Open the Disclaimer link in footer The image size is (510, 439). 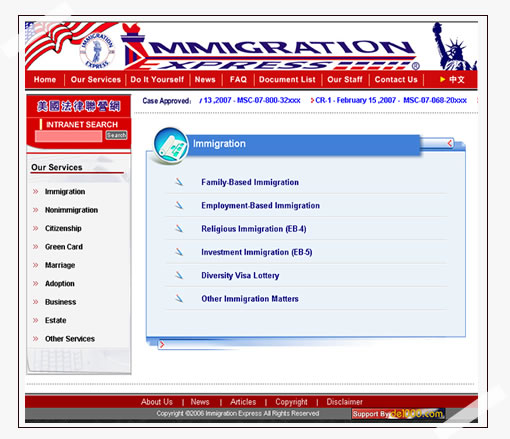[344, 402]
